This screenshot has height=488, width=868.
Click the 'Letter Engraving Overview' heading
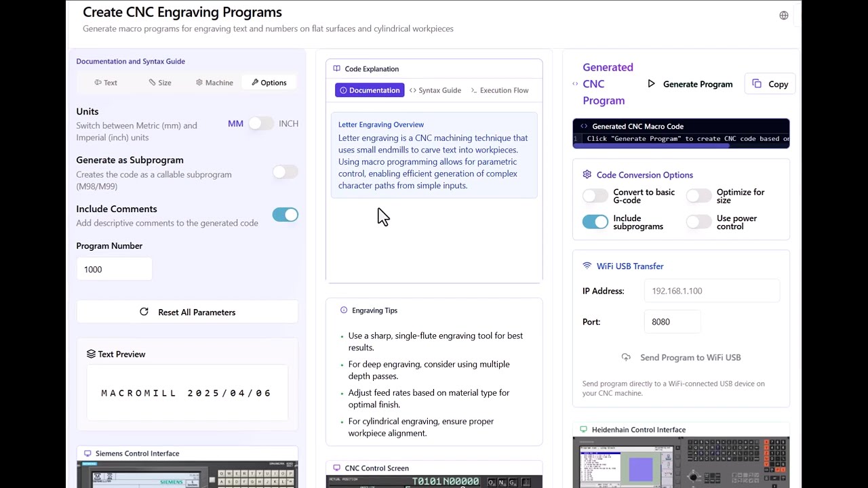(x=381, y=125)
